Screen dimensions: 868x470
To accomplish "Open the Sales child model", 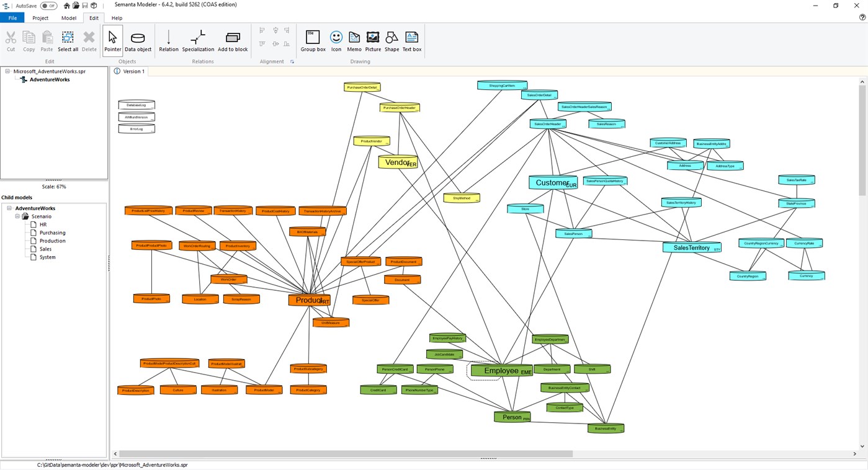I will pyautogui.click(x=45, y=249).
